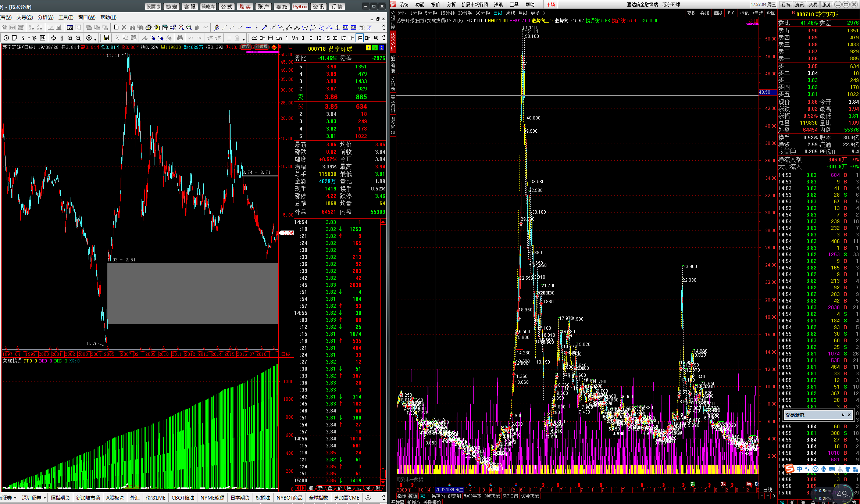Click the +自选 add to watchlist button
The height and width of the screenshot is (504, 860).
[x=758, y=13]
